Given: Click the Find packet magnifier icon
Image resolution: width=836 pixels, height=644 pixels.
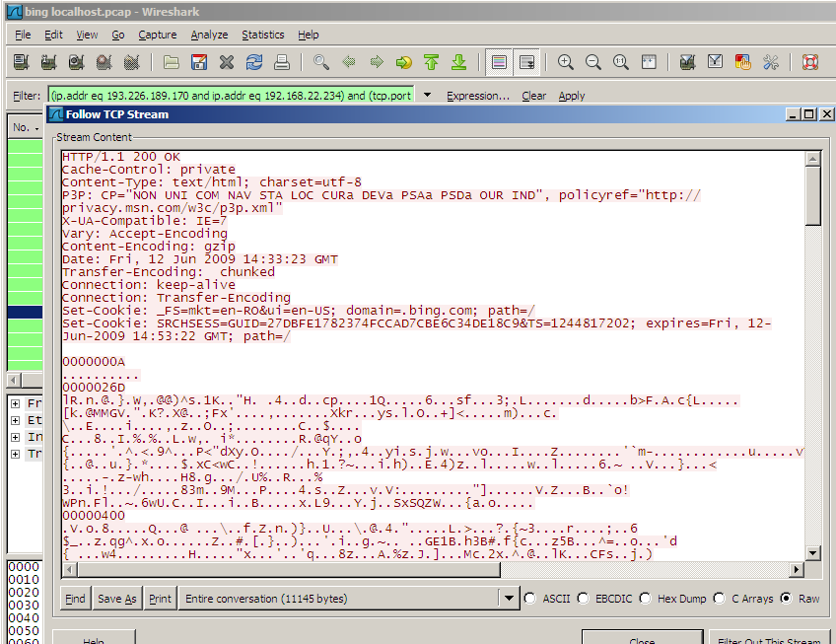Looking at the screenshot, I should coord(321,62).
